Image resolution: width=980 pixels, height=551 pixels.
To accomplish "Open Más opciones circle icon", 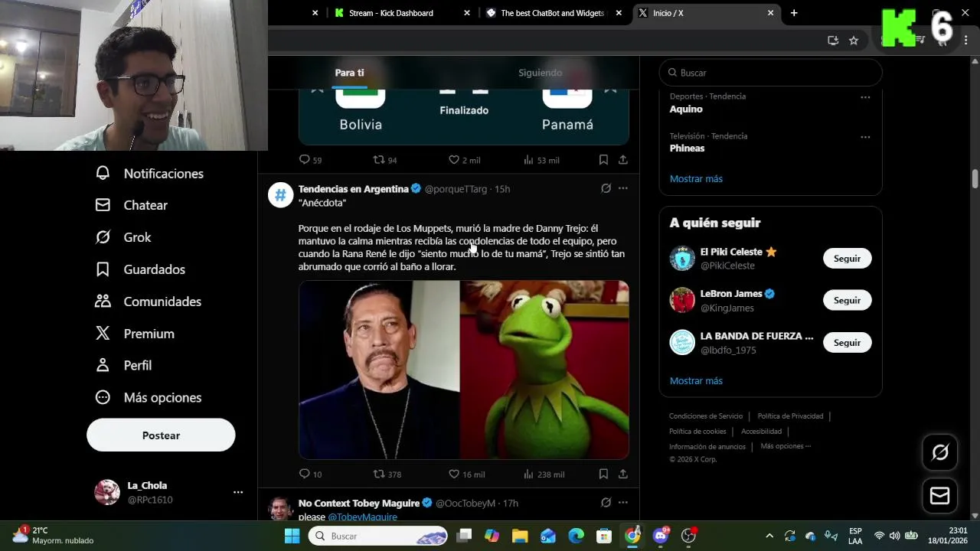I will pyautogui.click(x=103, y=397).
